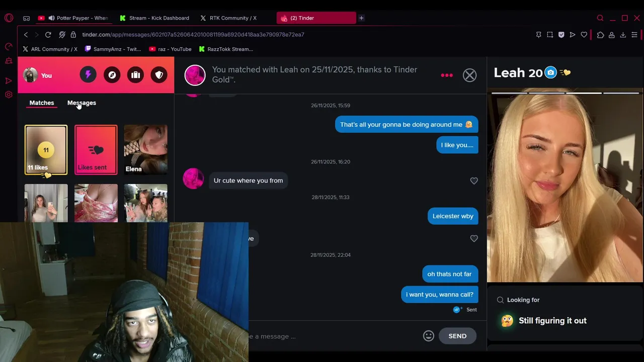644x362 pixels.
Task: Open the Opera GX main menu logo
Action: coord(9,18)
